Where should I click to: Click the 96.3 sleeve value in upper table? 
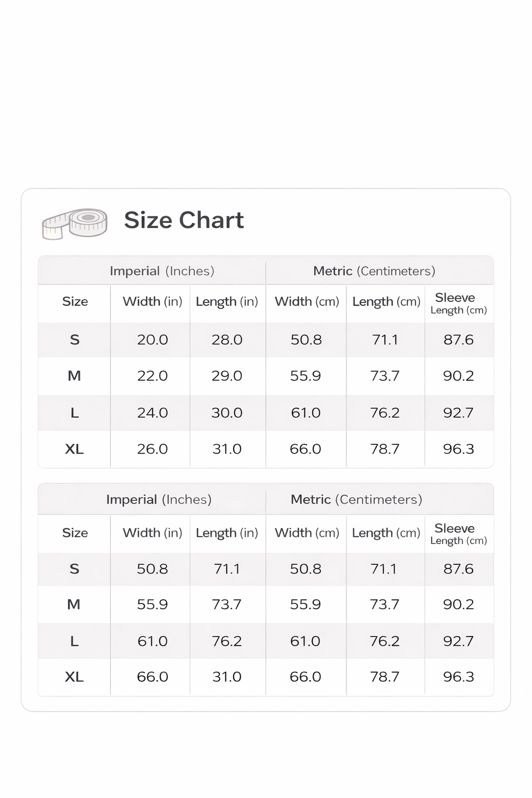[x=458, y=449]
